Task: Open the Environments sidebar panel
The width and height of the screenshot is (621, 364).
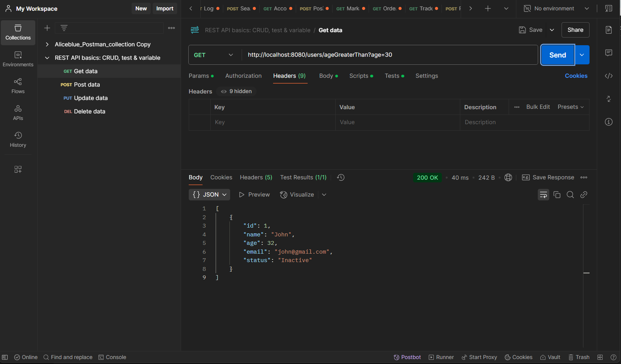Action: pyautogui.click(x=18, y=59)
